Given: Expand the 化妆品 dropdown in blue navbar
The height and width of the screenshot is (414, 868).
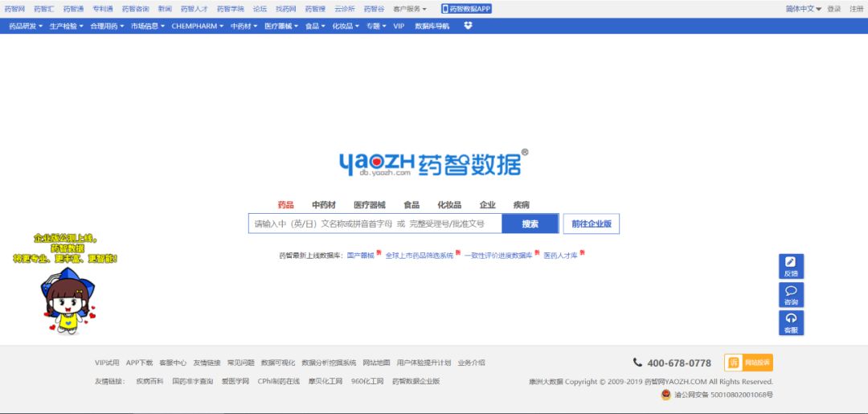Looking at the screenshot, I should tap(346, 26).
